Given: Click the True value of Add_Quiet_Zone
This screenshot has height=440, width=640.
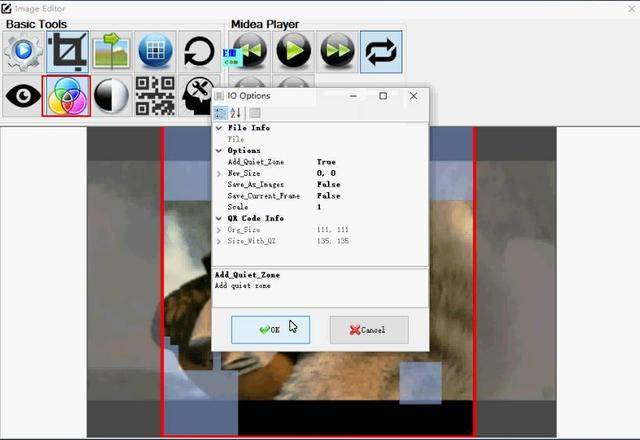Looking at the screenshot, I should 326,162.
